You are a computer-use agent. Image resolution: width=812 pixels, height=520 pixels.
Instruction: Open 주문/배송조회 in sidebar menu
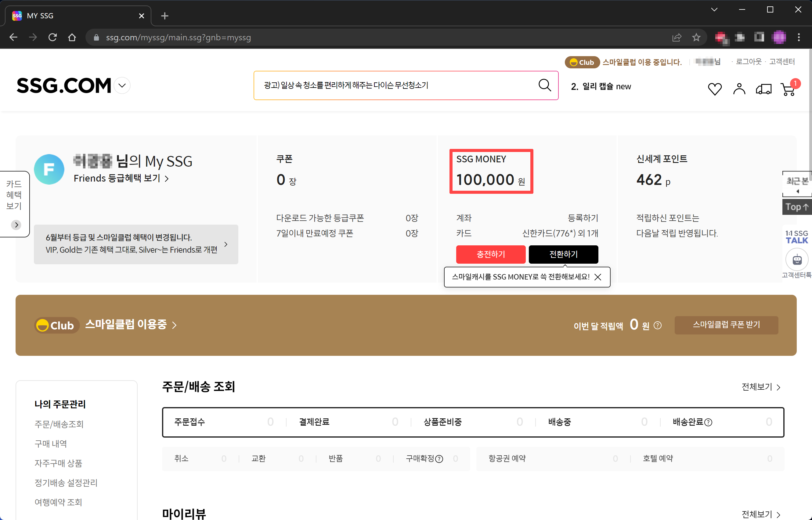point(59,424)
